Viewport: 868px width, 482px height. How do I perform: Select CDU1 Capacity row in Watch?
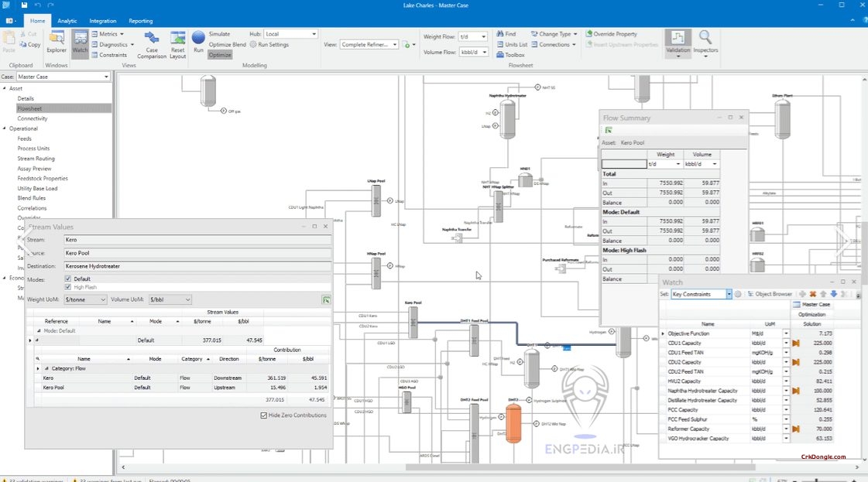[747, 343]
